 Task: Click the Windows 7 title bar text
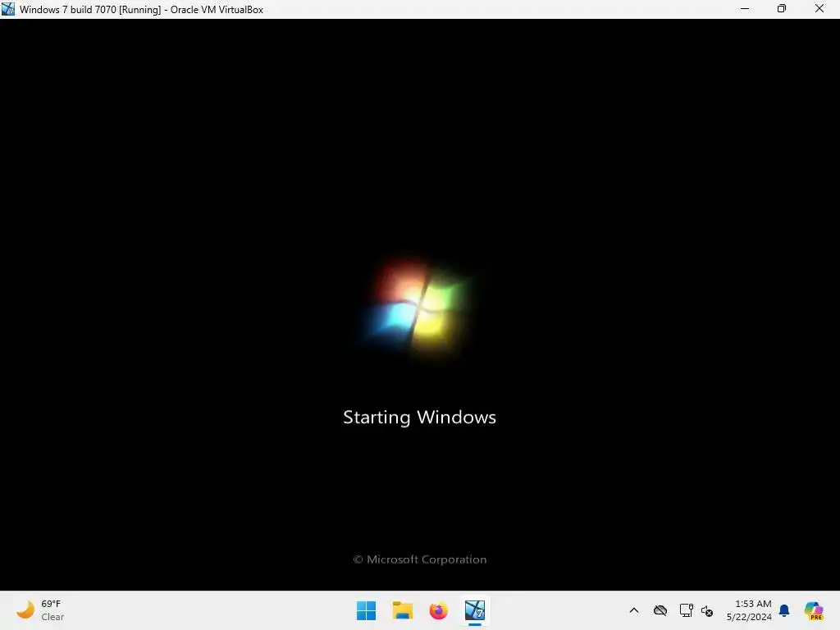coord(141,10)
